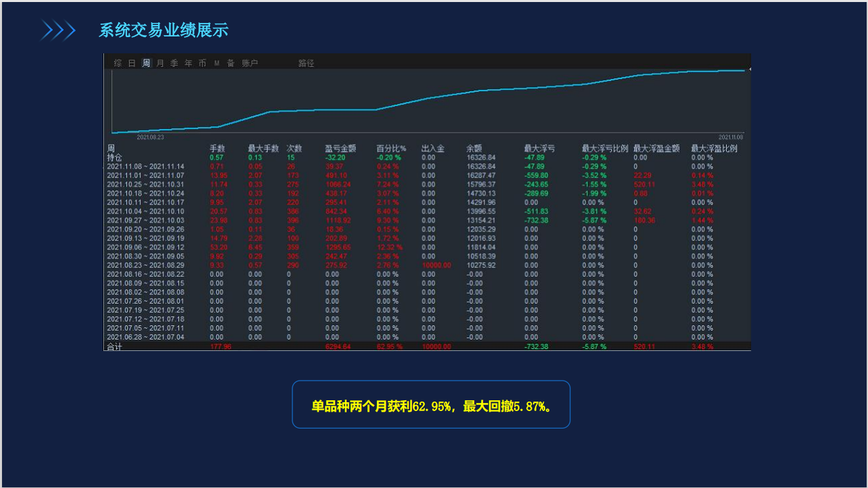
Task: Switch to the 综 summary tab
Action: click(x=118, y=63)
